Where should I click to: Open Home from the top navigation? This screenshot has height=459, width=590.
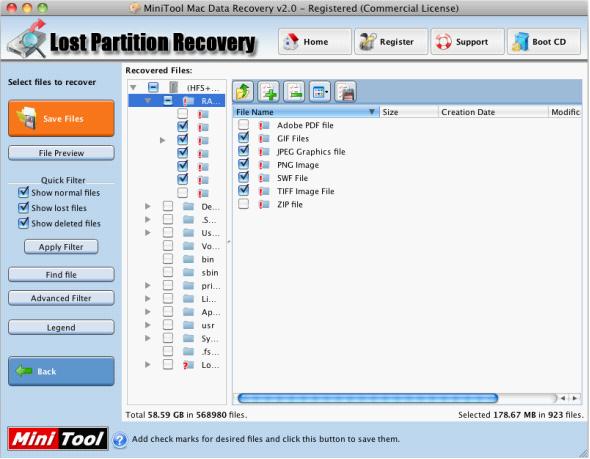(x=315, y=42)
